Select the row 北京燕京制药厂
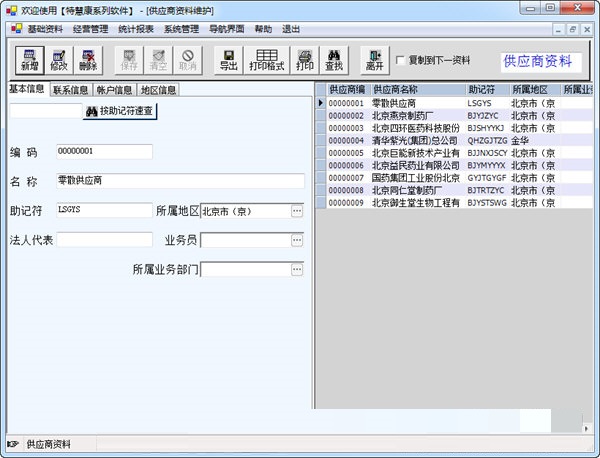600x458 pixels. pyautogui.click(x=454, y=116)
